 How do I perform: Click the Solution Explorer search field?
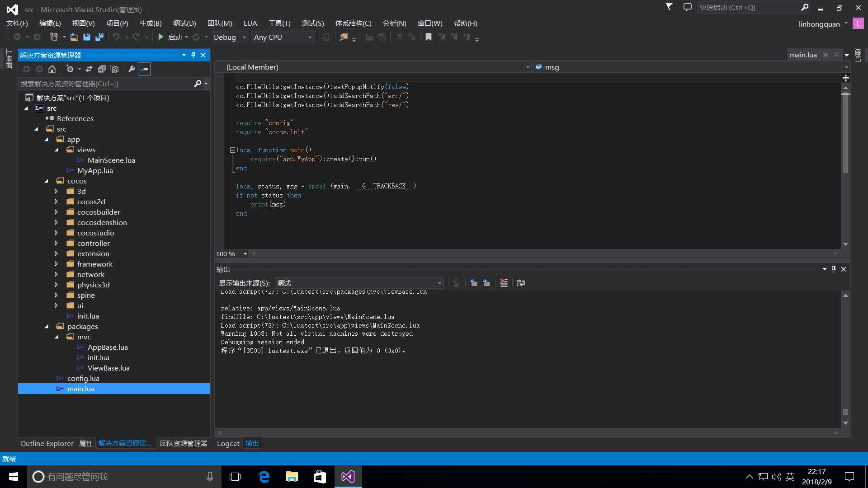coord(106,84)
